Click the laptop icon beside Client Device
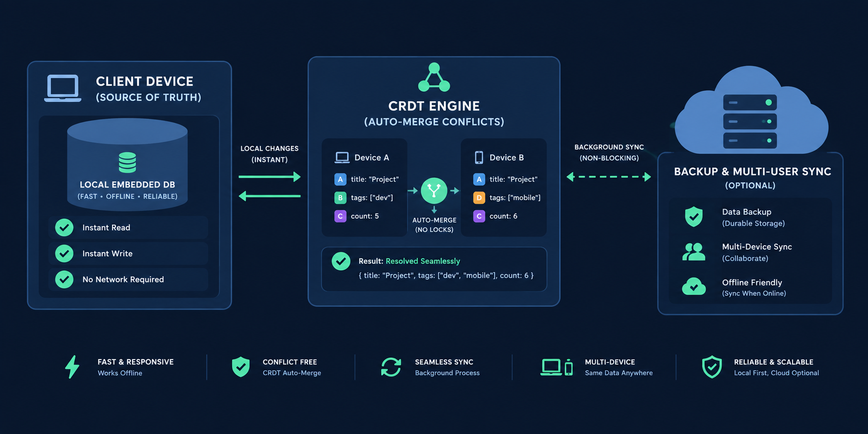The height and width of the screenshot is (434, 868). click(x=63, y=89)
